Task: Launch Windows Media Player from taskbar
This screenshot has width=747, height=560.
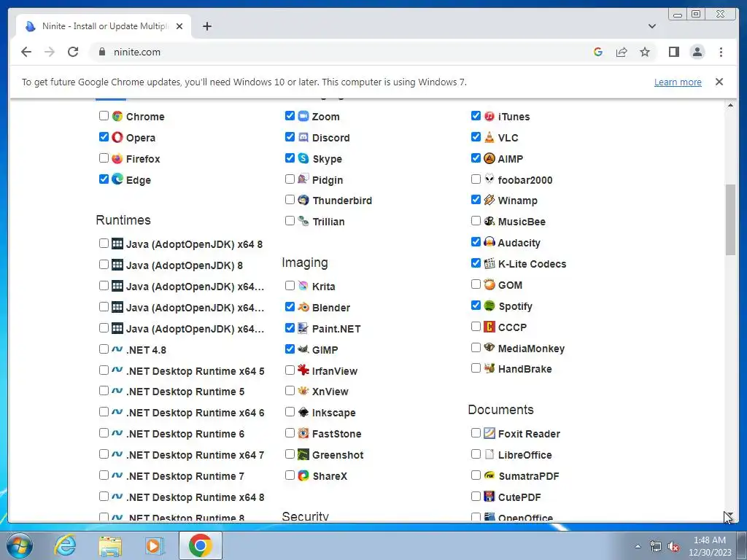Action: [x=155, y=545]
